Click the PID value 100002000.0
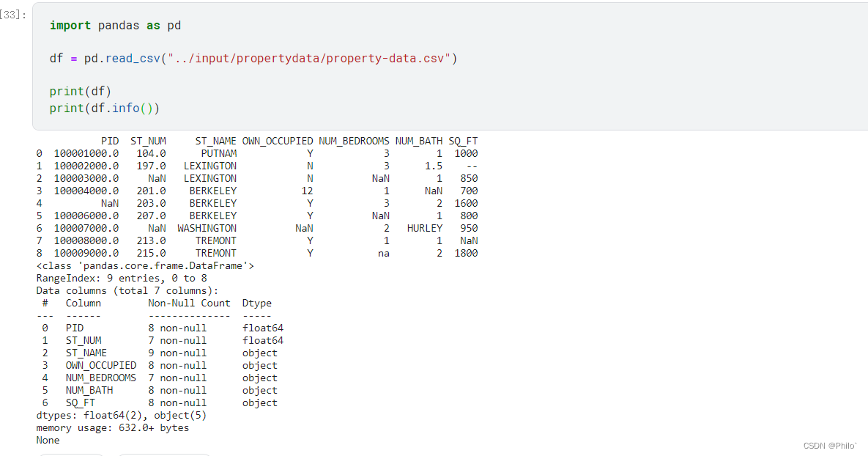Viewport: 868px width, 456px height. point(86,166)
